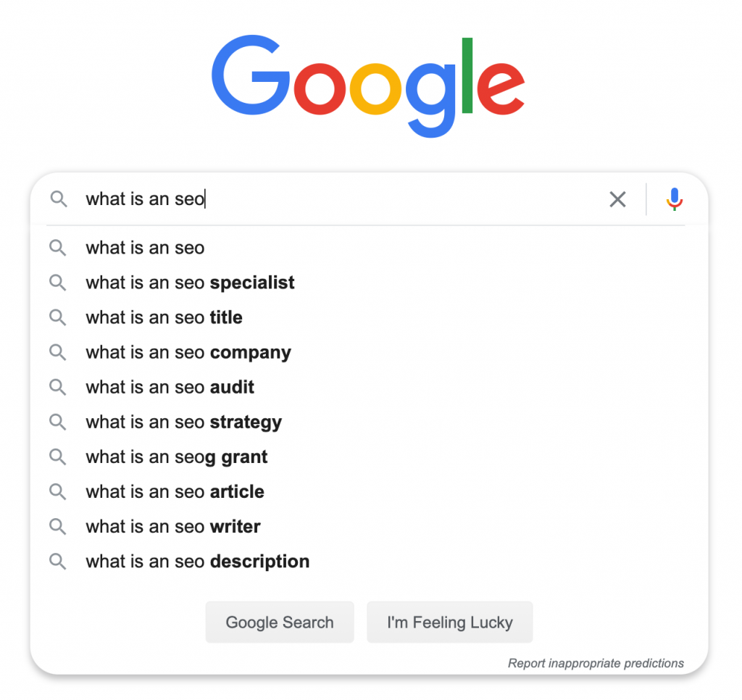
Task: Click the magnifier icon beside 'seo specialist' suggestion
Action: (58, 283)
